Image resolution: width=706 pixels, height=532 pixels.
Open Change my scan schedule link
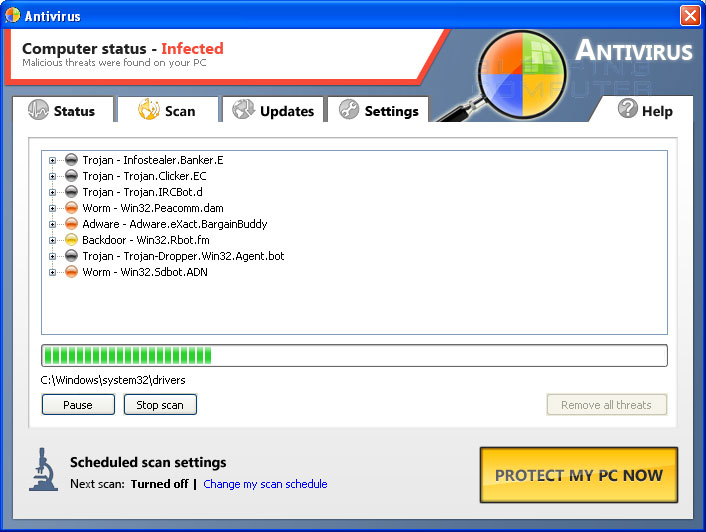pos(265,484)
